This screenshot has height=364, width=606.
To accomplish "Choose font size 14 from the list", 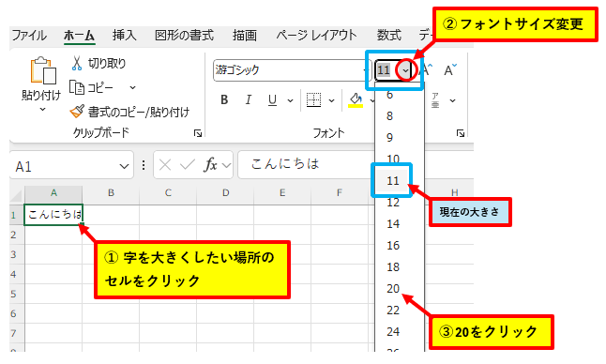I will coord(393,223).
